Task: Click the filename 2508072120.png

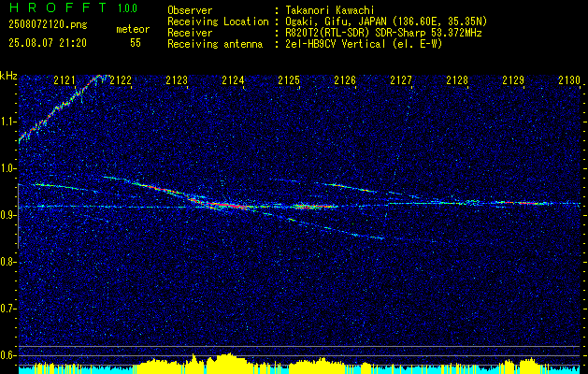Action: [x=48, y=24]
